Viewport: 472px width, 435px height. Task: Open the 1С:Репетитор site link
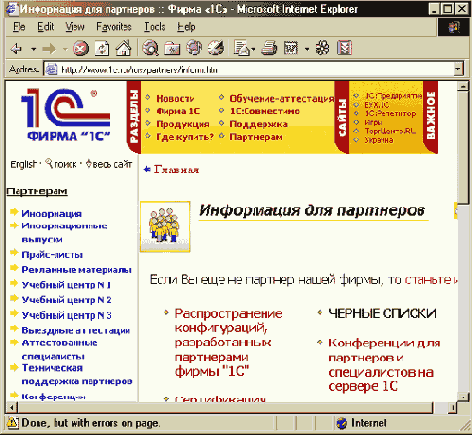390,114
